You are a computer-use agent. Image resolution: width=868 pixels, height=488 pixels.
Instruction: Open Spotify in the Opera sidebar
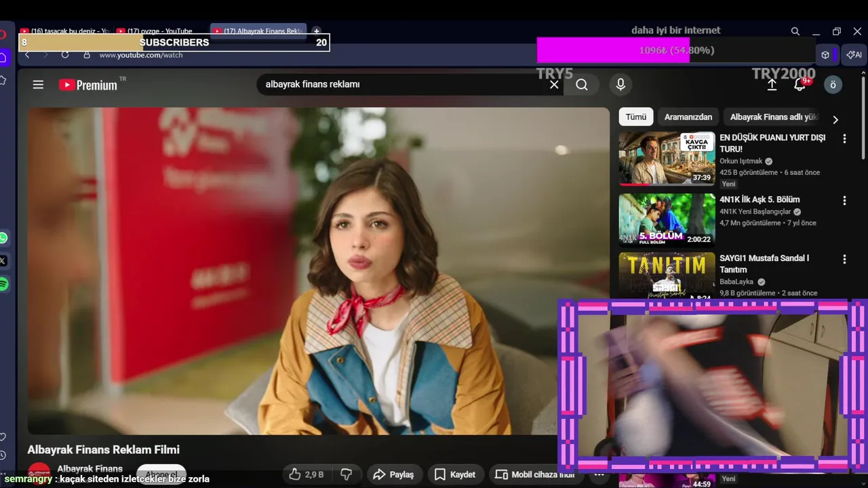pos(3,284)
